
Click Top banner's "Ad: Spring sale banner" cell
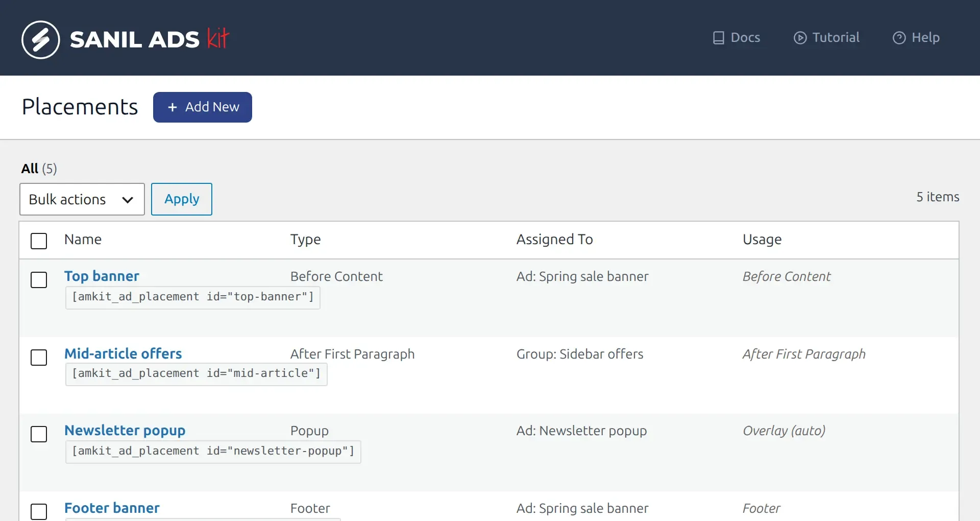click(582, 276)
